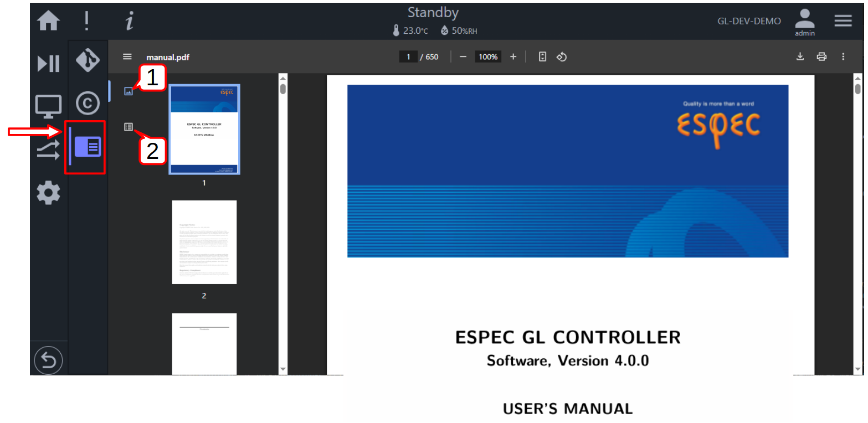Click thumbnail panel scroll up arrow

tap(283, 78)
